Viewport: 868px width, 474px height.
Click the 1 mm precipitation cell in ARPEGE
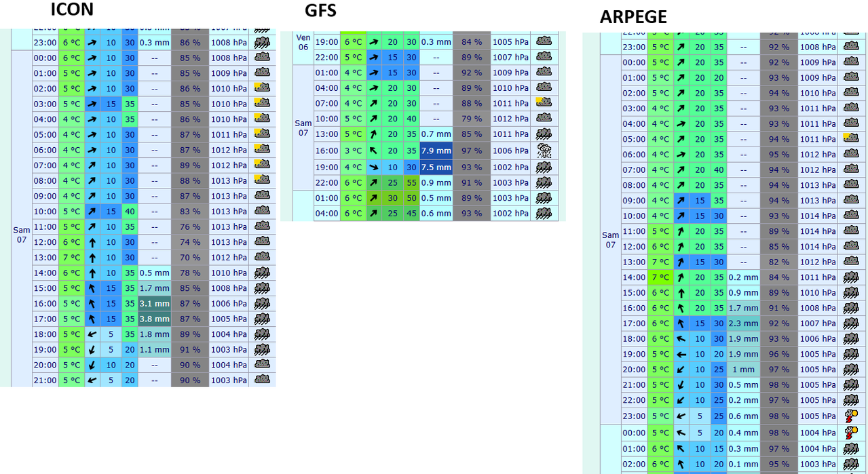tap(743, 369)
